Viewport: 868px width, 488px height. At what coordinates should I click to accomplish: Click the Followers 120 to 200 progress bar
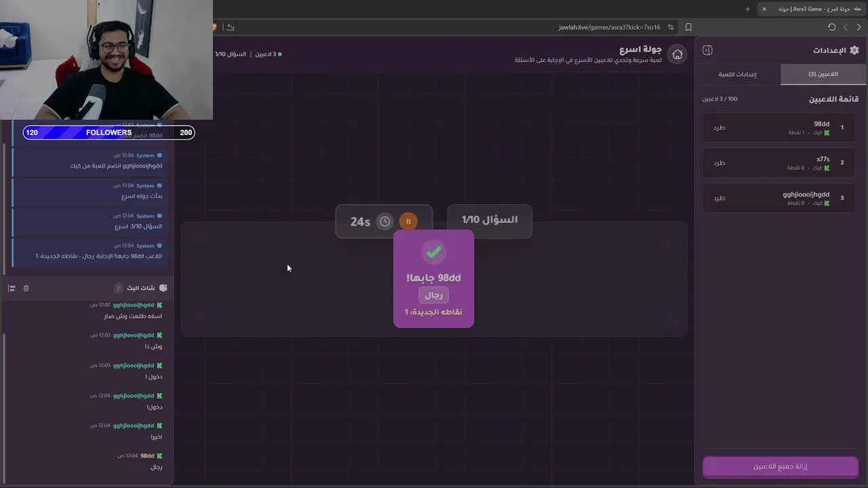pos(108,133)
